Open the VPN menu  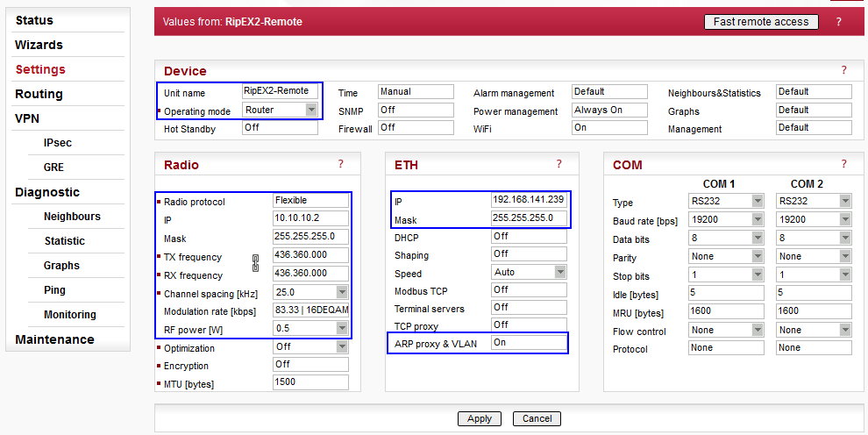(x=27, y=118)
